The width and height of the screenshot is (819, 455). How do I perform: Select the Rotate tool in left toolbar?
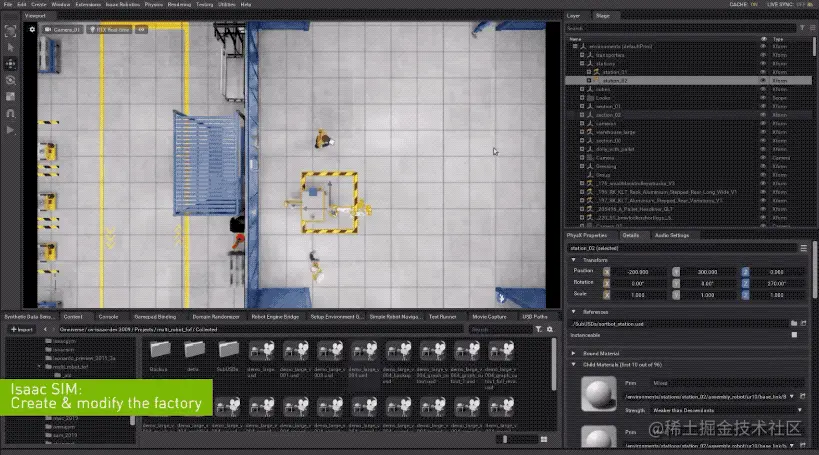tap(10, 80)
